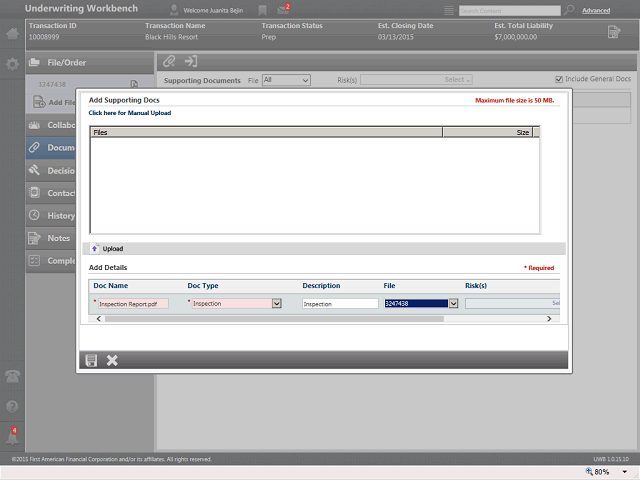Screen dimensions: 640x480
Task: Select the Documents sidebar item
Action: (51, 147)
